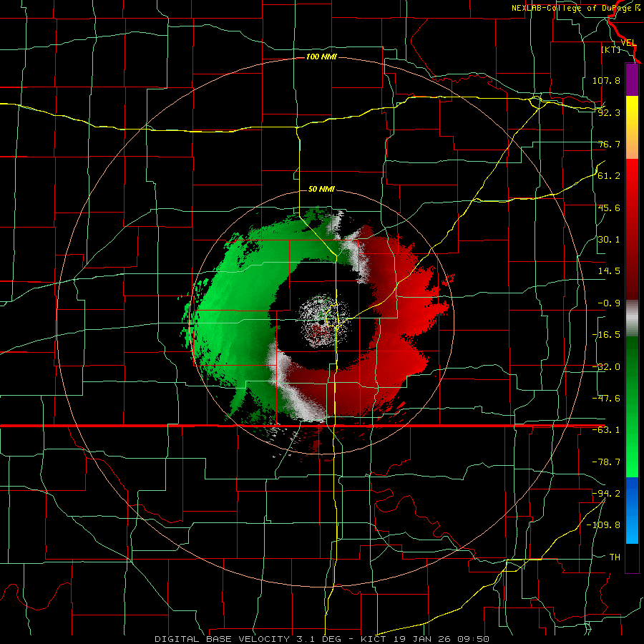The height and width of the screenshot is (644, 644).
Task: Pick the yellow-orange segment of color bar
Action: [632, 127]
